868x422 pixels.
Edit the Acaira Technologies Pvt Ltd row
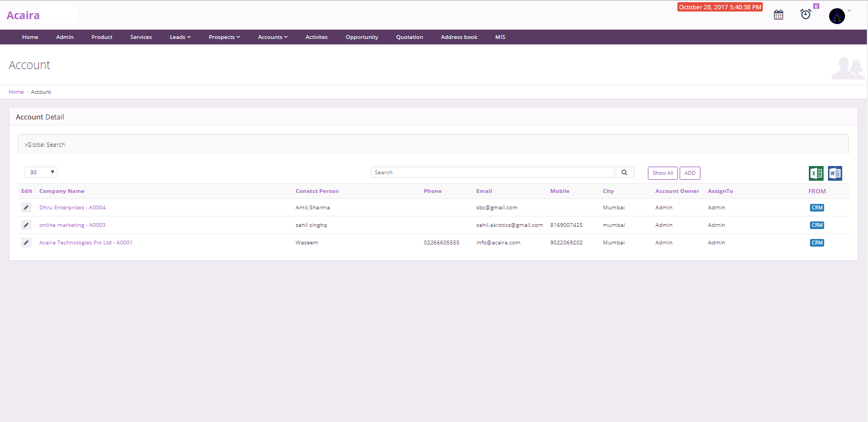click(x=26, y=243)
